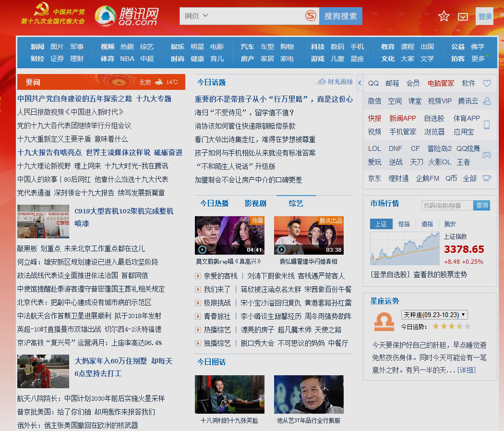
Task: Click the Sogou search logo icon
Action: (311, 16)
